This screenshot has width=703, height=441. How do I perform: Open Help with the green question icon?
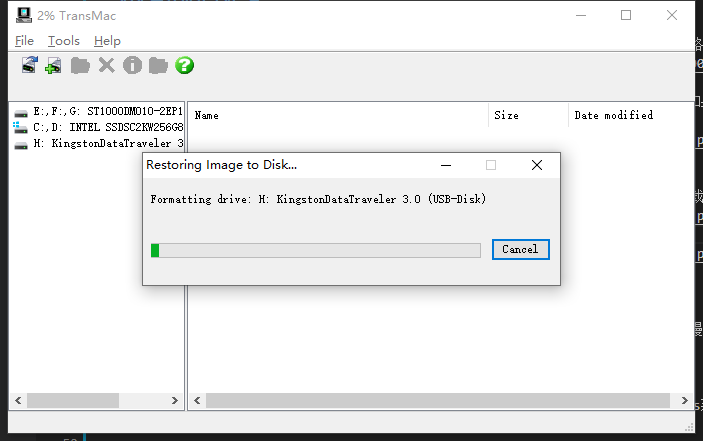[x=184, y=66]
